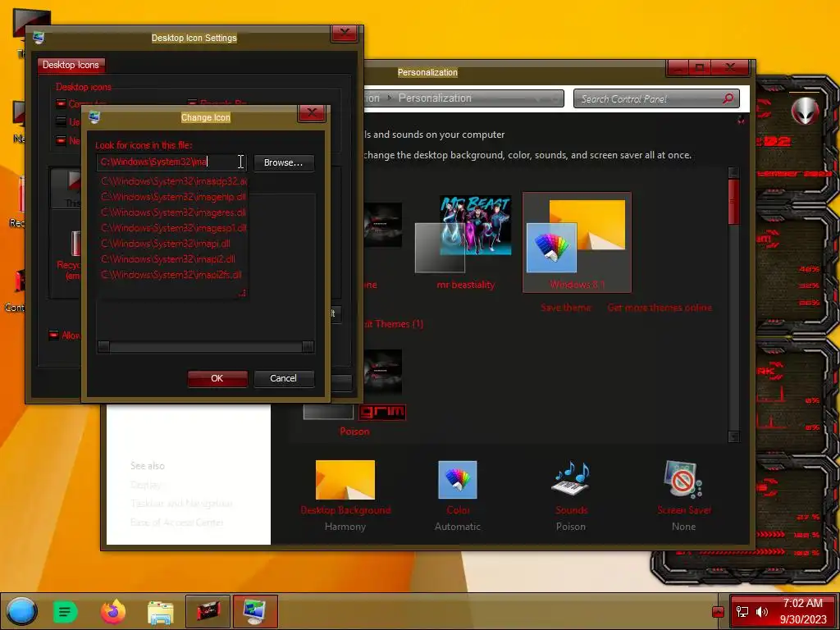Click the Display link under See also
This screenshot has height=630, width=840.
click(x=146, y=485)
